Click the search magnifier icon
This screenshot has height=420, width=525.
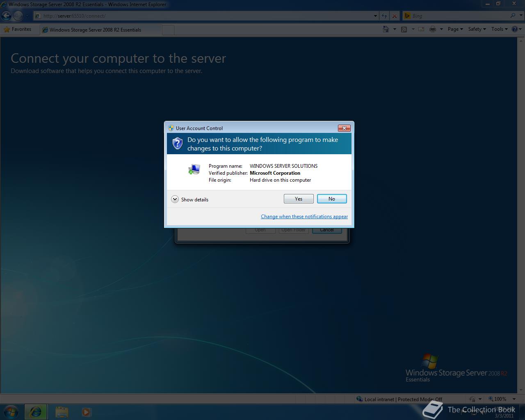pyautogui.click(x=513, y=16)
